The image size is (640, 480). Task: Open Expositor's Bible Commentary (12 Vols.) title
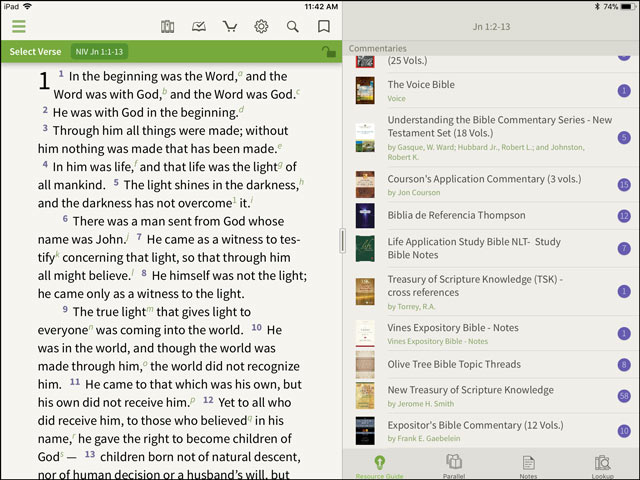[x=475, y=425]
